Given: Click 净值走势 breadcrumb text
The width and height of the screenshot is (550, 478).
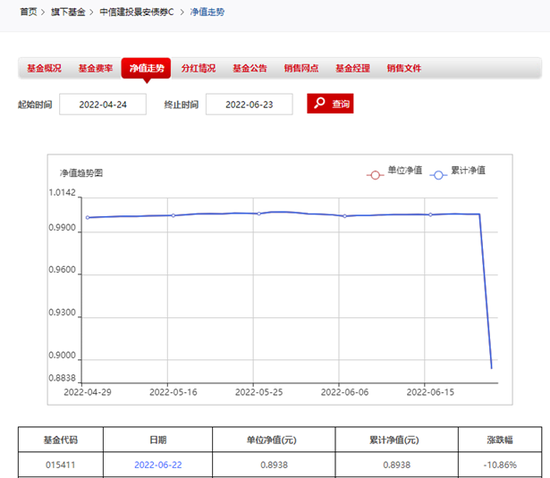Looking at the screenshot, I should (x=207, y=12).
